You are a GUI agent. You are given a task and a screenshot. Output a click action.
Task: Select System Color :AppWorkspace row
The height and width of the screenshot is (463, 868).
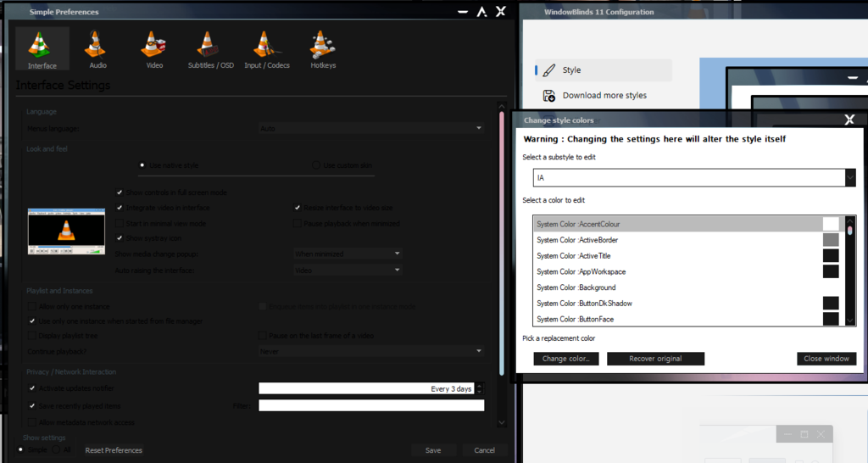point(688,271)
